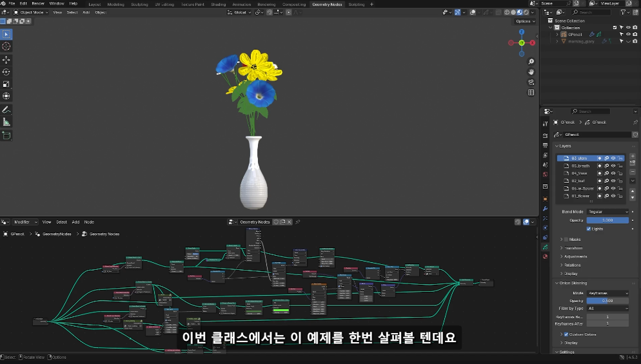
Task: Select the 04_Vase layer
Action: pos(578,173)
